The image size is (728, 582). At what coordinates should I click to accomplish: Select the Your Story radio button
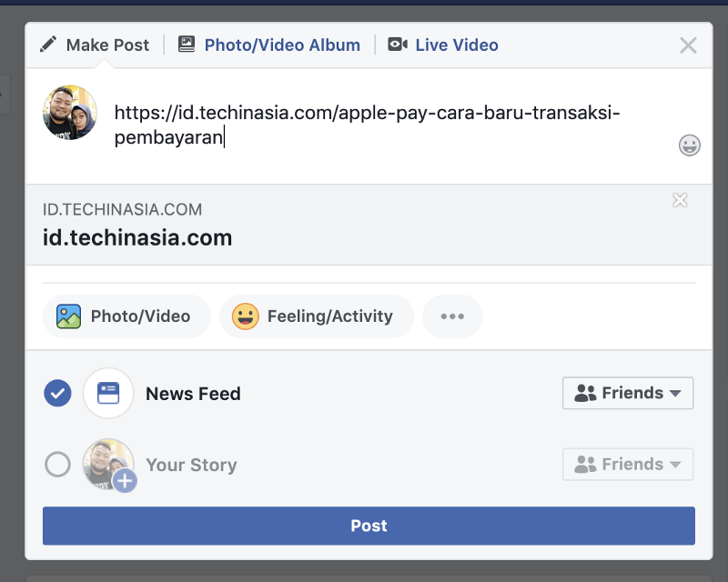(57, 465)
